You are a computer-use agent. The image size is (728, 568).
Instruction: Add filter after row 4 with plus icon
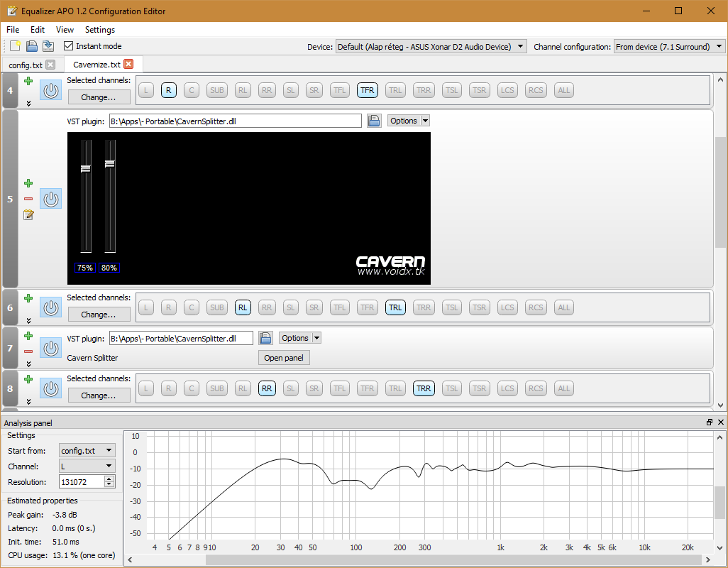[x=28, y=81]
